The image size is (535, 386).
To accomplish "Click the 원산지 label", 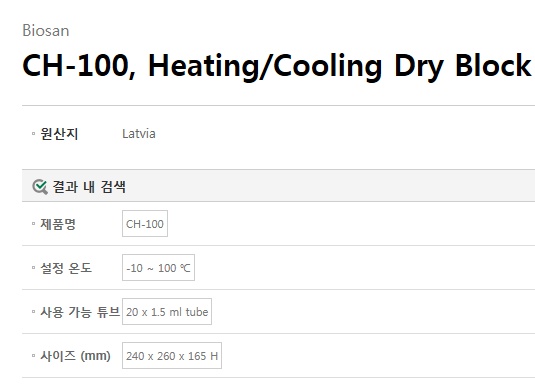I will pos(59,133).
